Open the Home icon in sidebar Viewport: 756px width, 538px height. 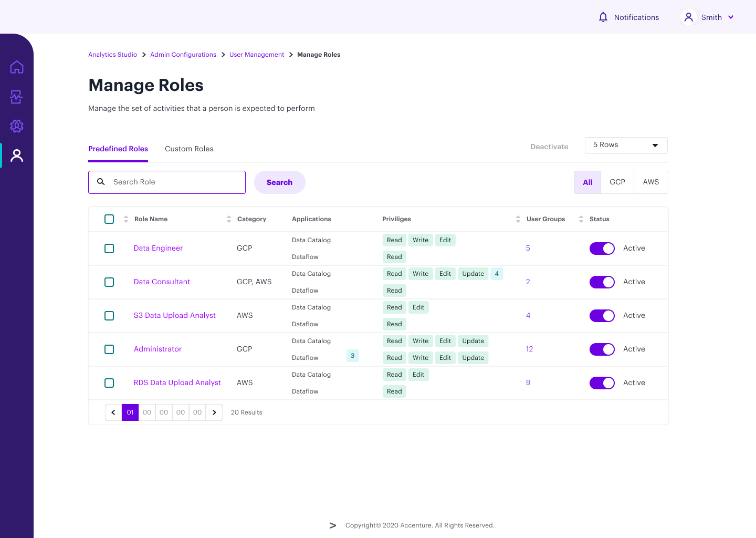[17, 67]
